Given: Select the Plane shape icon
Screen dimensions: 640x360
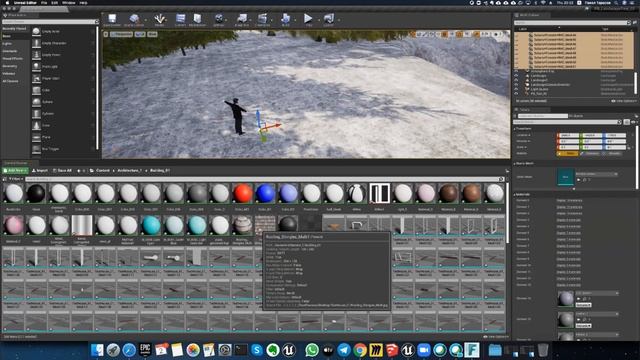Looking at the screenshot, I should 36,137.
